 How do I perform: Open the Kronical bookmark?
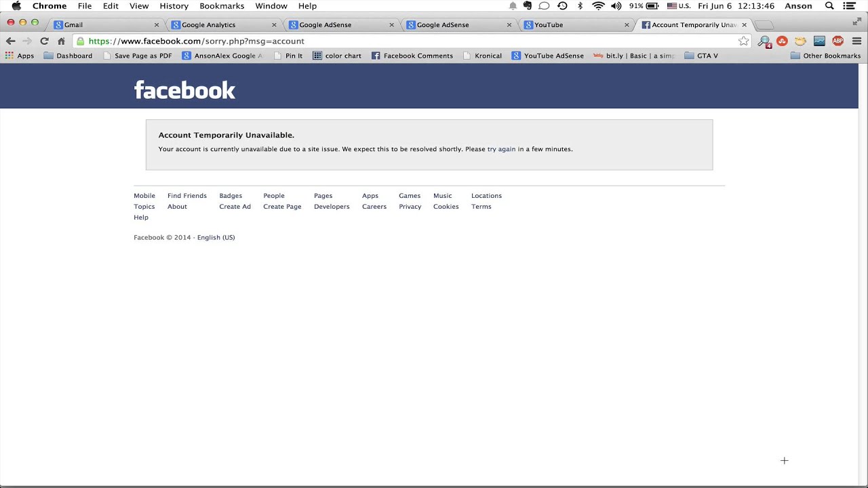pyautogui.click(x=482, y=56)
